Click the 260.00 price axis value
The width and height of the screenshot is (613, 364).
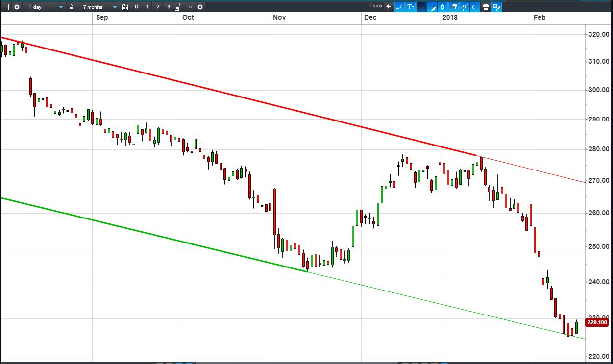(598, 213)
